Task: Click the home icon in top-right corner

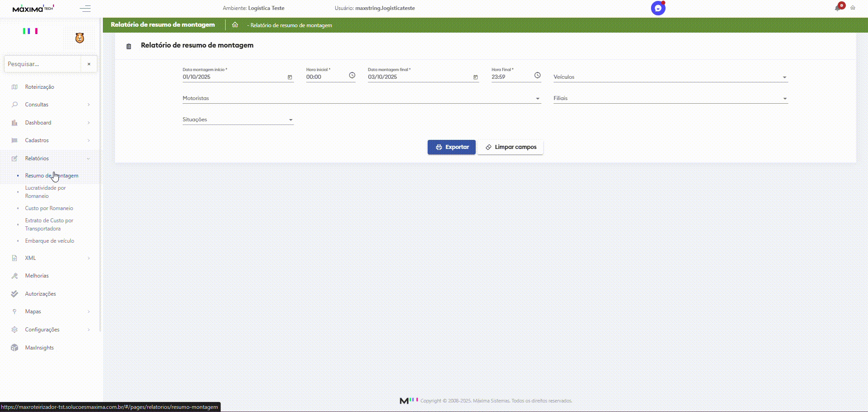Action: [x=853, y=8]
